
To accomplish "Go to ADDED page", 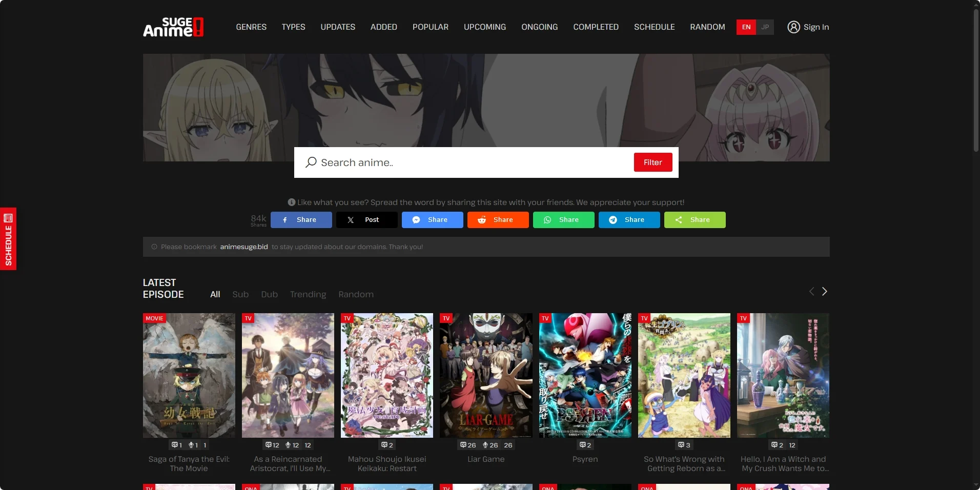I will (x=384, y=27).
